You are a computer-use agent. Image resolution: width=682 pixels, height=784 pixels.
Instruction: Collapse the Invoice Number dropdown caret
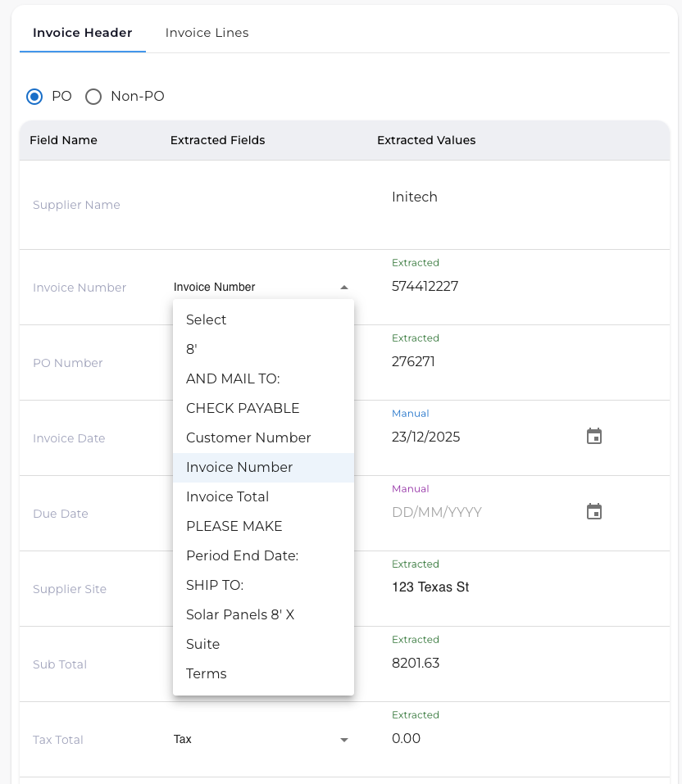point(343,287)
